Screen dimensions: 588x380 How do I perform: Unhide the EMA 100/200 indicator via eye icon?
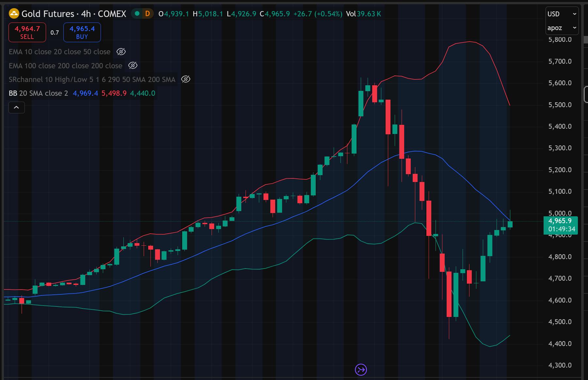point(133,66)
